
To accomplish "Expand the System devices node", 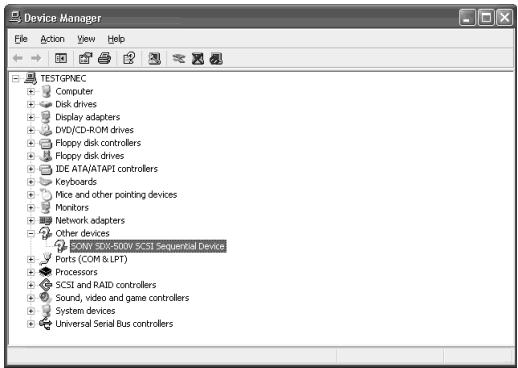I will 31,311.
